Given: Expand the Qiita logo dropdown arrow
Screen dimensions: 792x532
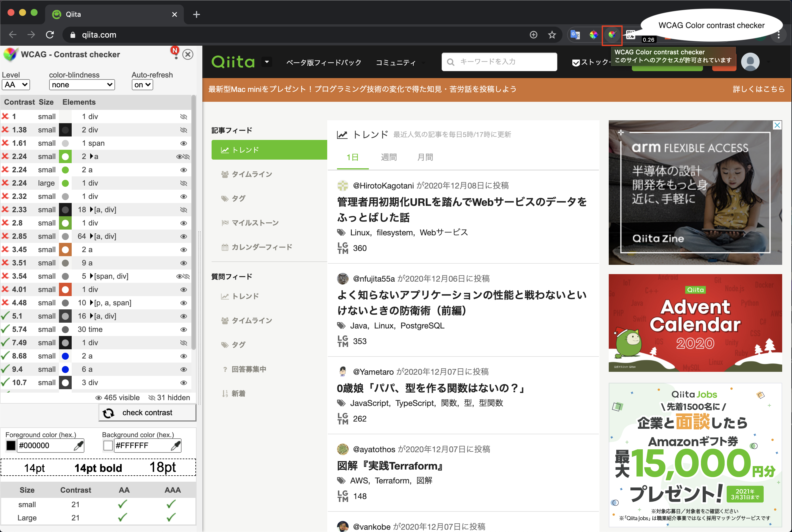Looking at the screenshot, I should tap(267, 62).
